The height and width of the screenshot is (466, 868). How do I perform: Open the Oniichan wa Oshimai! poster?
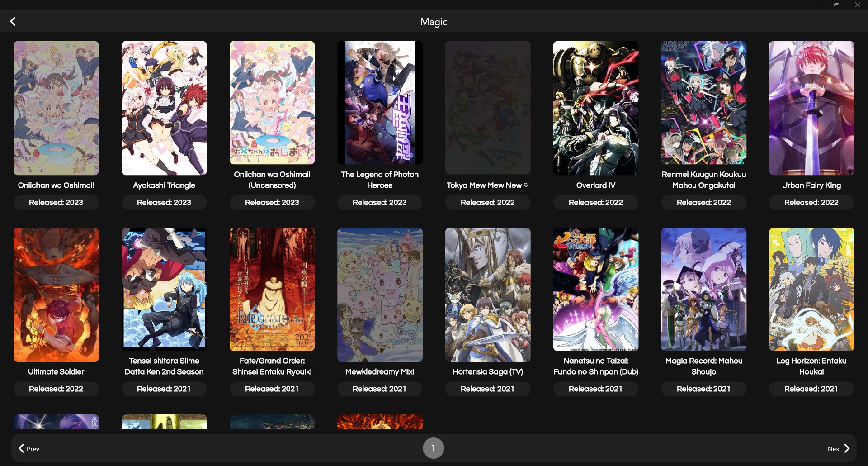[56, 108]
